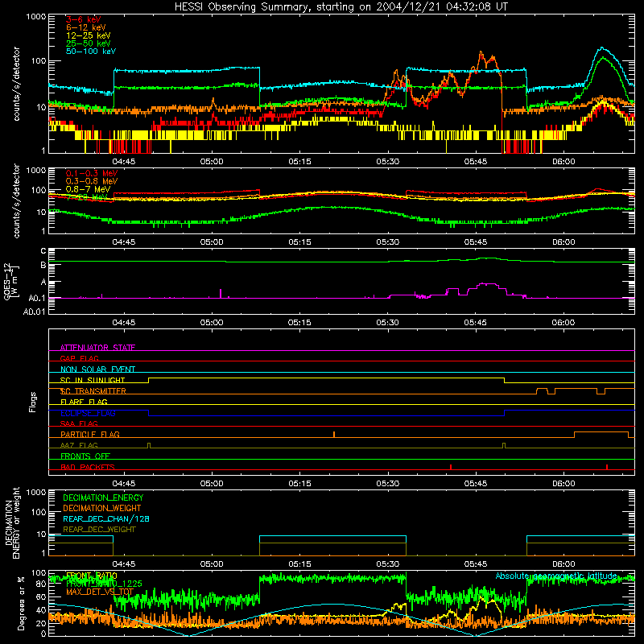Select the yellow 12-25 keV legend entry

coord(89,35)
